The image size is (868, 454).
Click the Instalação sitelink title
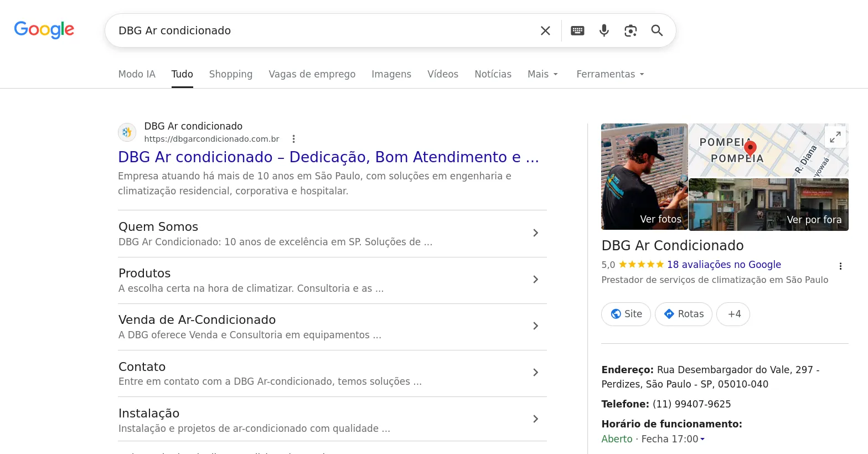(149, 413)
